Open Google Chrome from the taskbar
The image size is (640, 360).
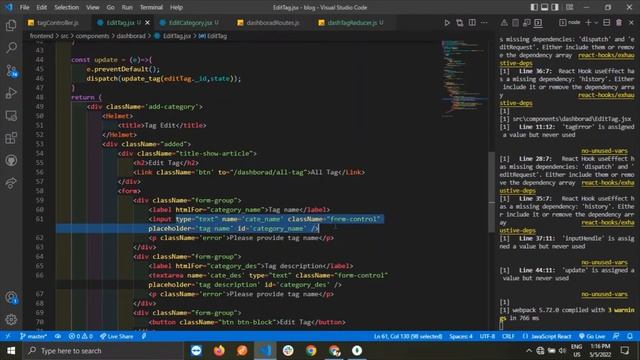[x=311, y=351]
